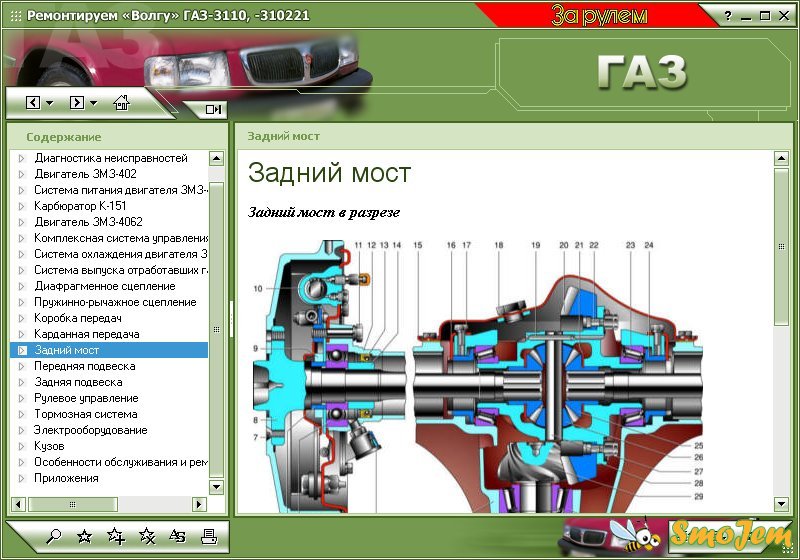
Task: Expand Диагностика неисправностей section
Action: pyautogui.click(x=21, y=158)
